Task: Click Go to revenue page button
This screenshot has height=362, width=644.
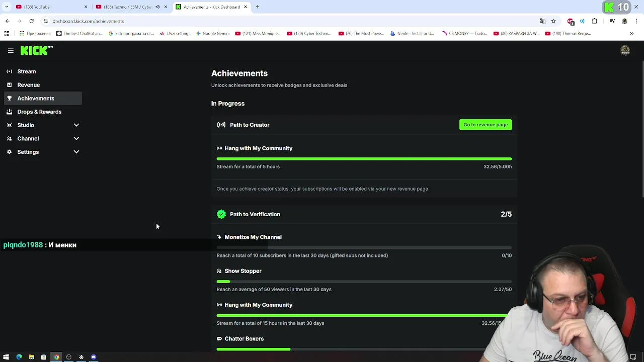Action: click(486, 125)
